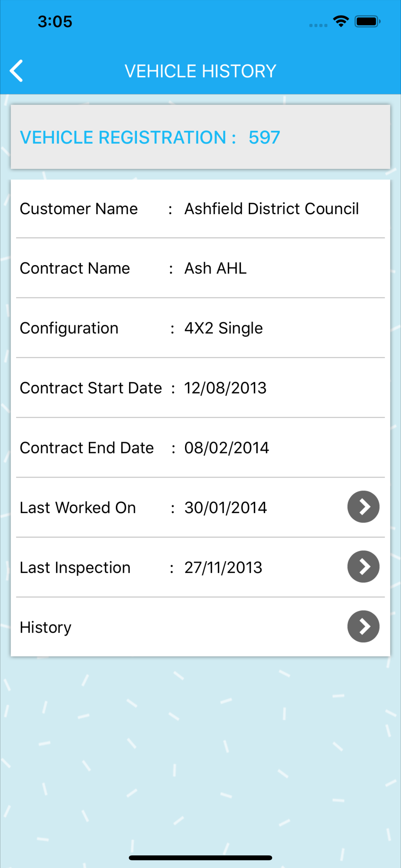Image resolution: width=401 pixels, height=868 pixels.
Task: Tap the 3:05 clock in status bar
Action: 55,22
